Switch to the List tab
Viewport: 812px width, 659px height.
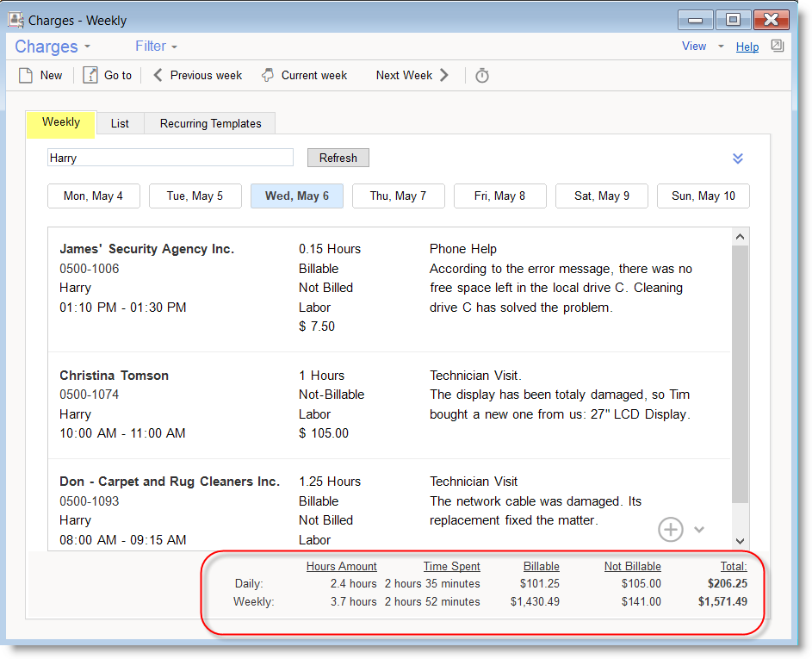tap(120, 123)
